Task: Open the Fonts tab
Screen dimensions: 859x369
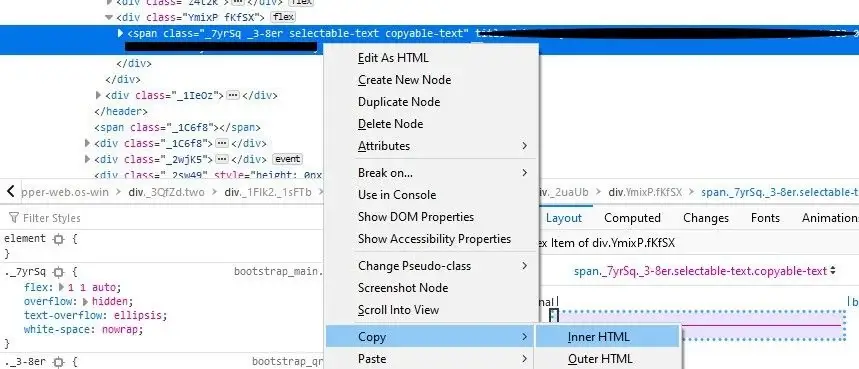Action: tap(765, 218)
